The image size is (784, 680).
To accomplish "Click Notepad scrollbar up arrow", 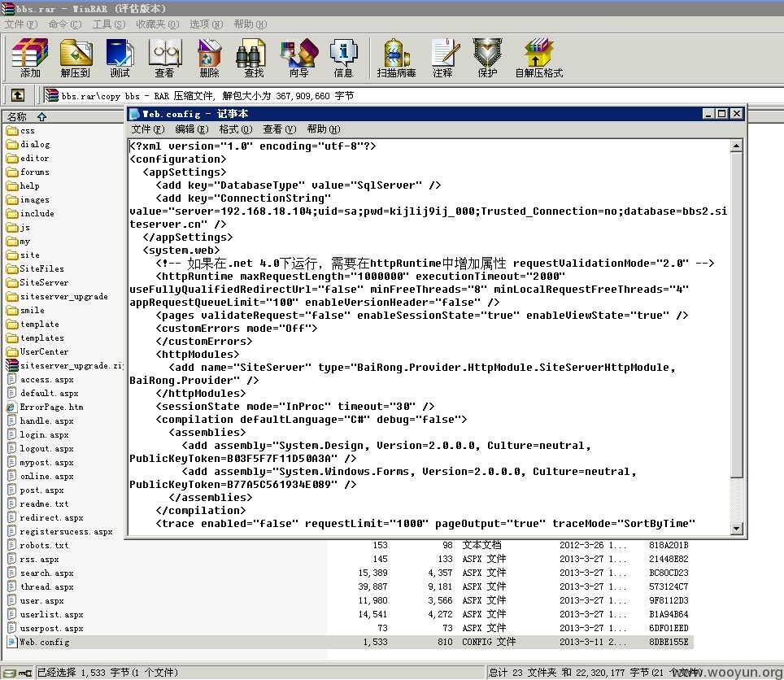I will [736, 146].
